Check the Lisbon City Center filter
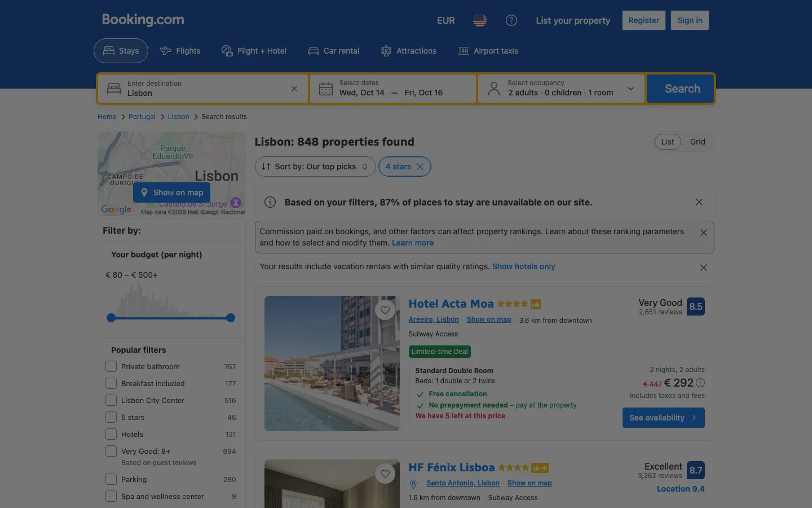The image size is (812, 508). click(x=111, y=400)
